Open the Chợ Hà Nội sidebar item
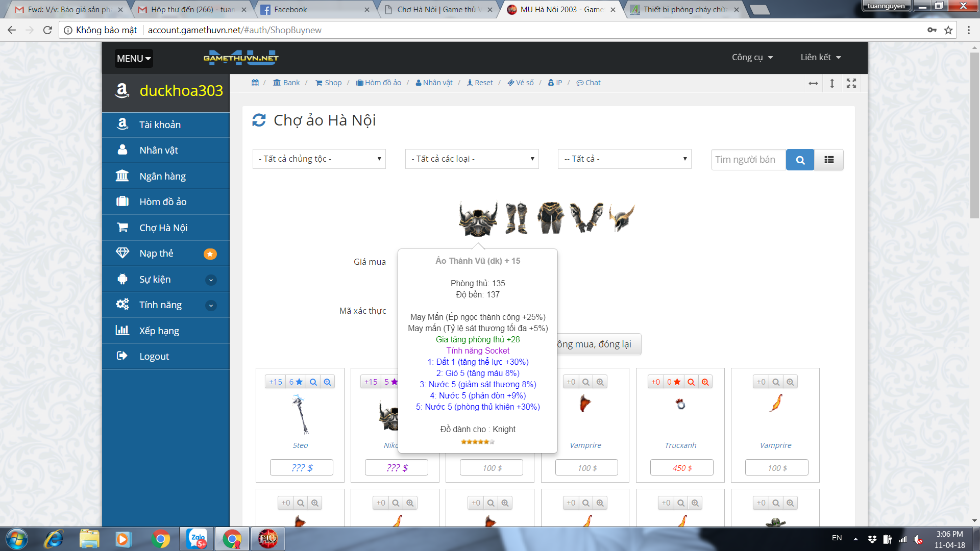 pos(166,228)
